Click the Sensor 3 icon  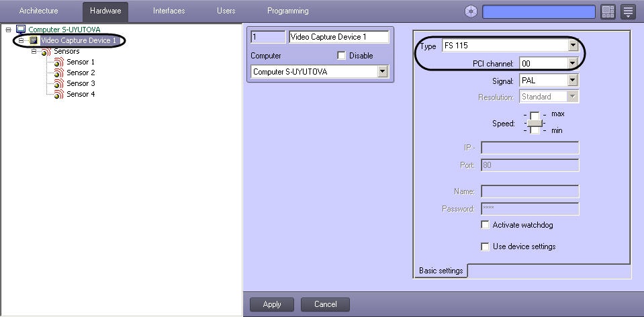point(58,84)
